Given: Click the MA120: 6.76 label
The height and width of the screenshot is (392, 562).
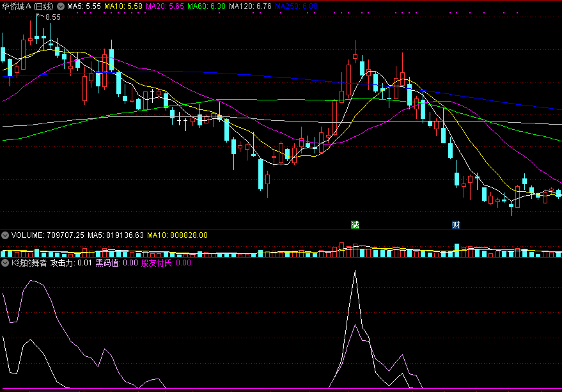Looking at the screenshot, I should (x=250, y=6).
